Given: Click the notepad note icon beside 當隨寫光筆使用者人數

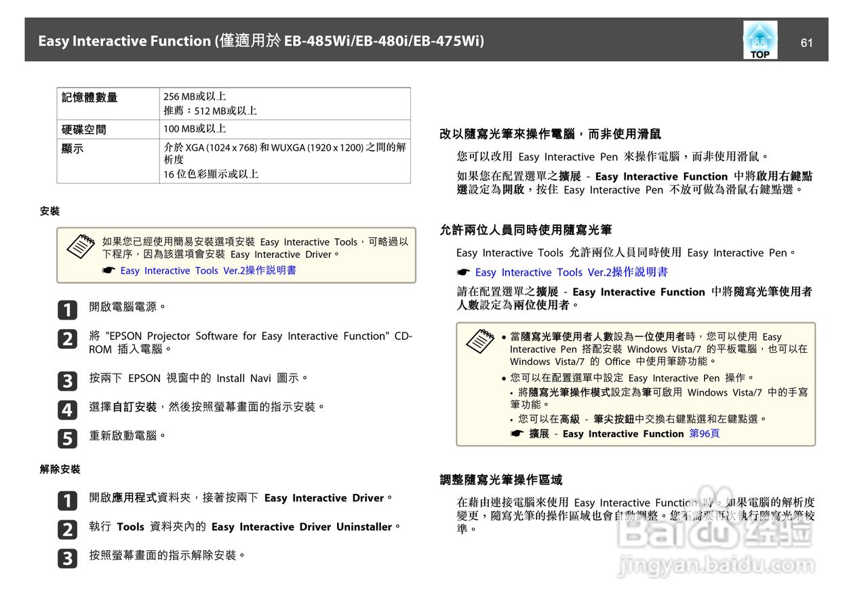Looking at the screenshot, I should (x=479, y=340).
